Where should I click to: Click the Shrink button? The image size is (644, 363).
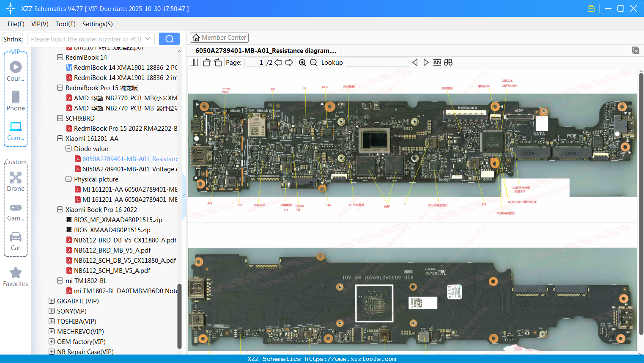coord(13,39)
